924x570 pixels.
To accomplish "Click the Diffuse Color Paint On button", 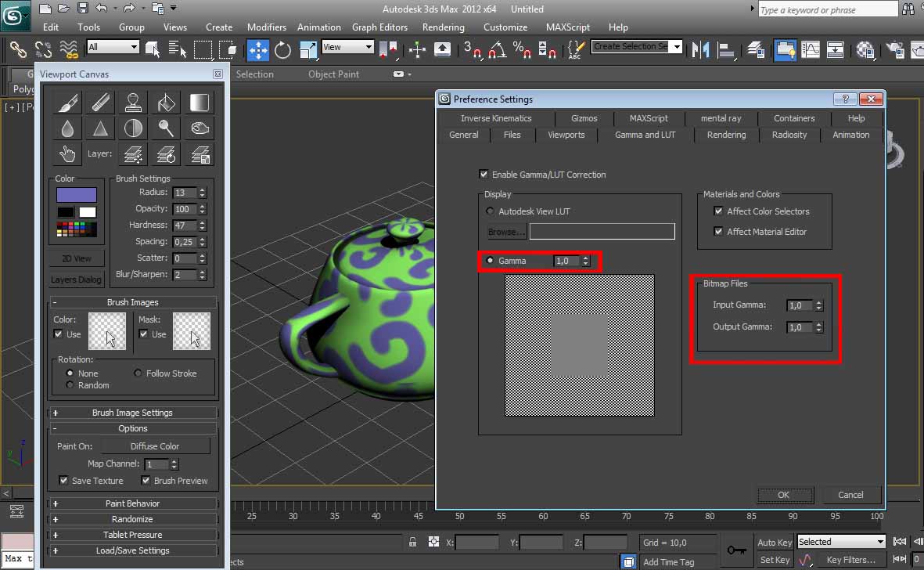I will (155, 446).
